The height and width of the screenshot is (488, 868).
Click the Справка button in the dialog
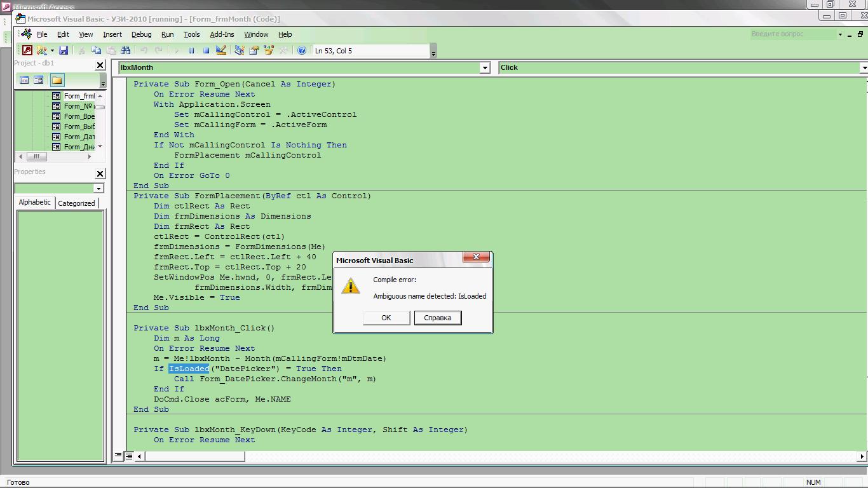pos(438,318)
